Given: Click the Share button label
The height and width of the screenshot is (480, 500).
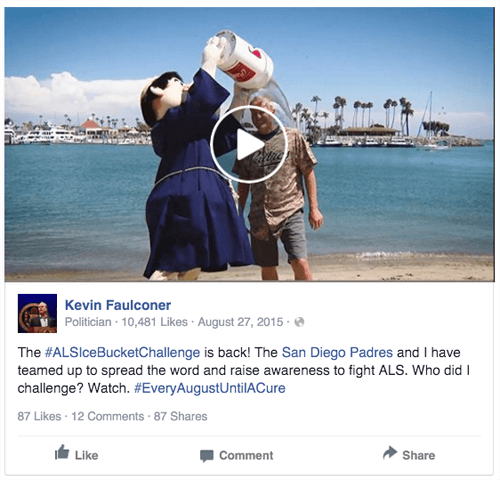Looking at the screenshot, I should [418, 455].
